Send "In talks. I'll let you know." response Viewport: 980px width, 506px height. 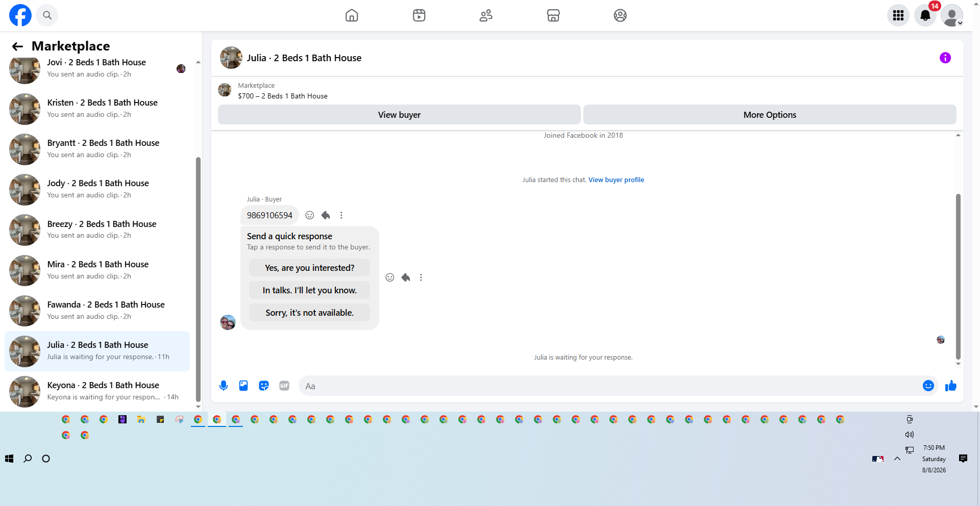pos(309,290)
